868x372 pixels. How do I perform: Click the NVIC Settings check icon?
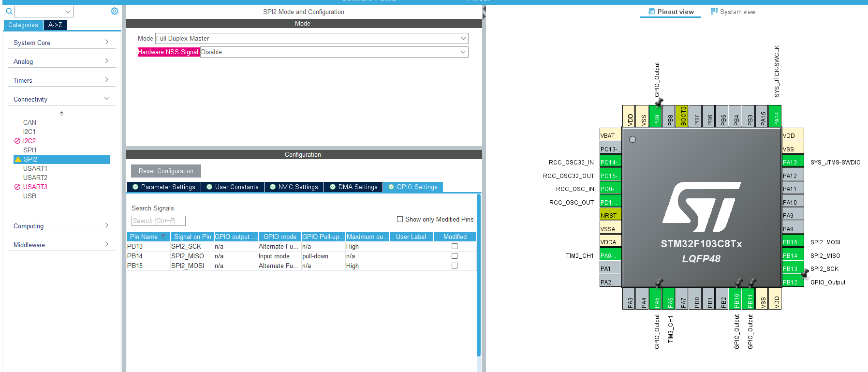(x=273, y=187)
